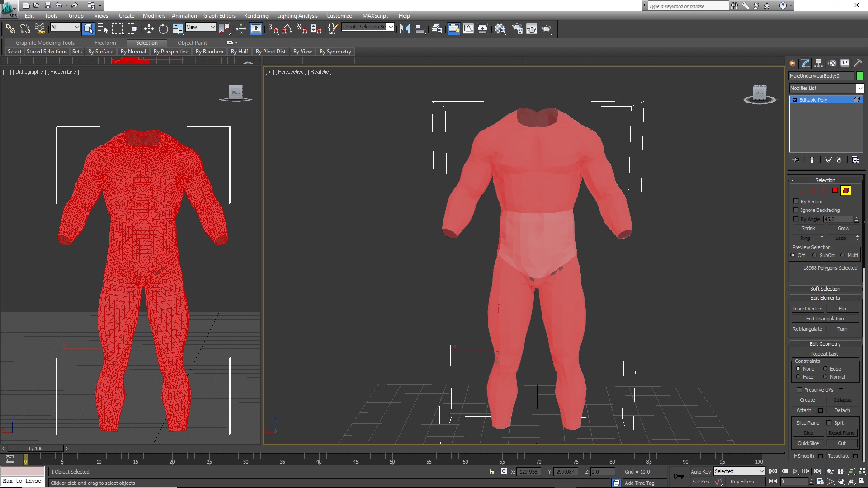Open the Modify command panel tab
This screenshot has width=868, height=488.
tap(806, 63)
